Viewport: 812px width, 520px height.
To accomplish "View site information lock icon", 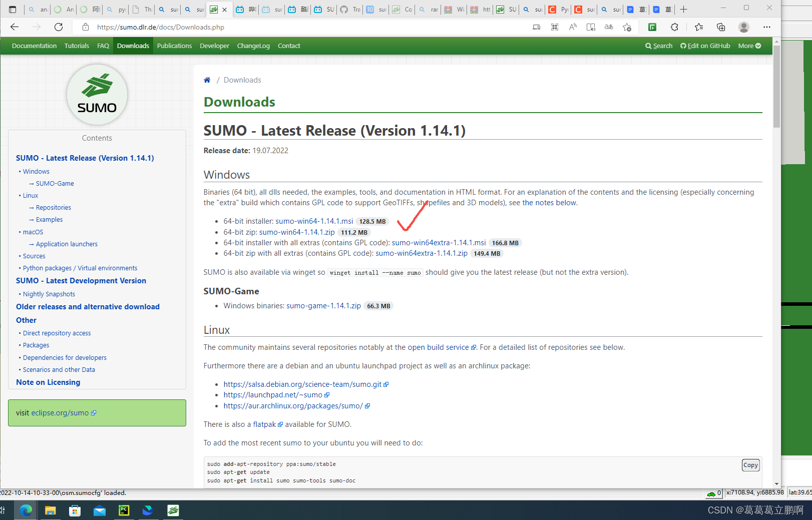I will pyautogui.click(x=86, y=27).
